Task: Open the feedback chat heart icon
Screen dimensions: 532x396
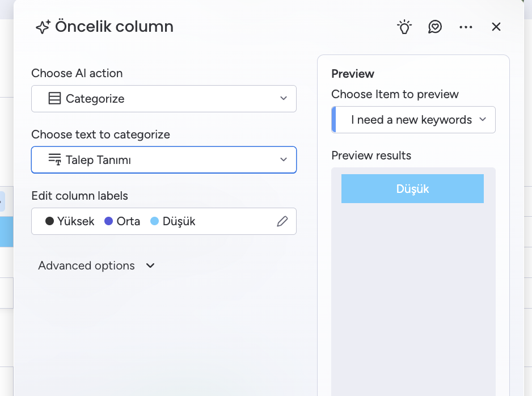Action: coord(435,27)
